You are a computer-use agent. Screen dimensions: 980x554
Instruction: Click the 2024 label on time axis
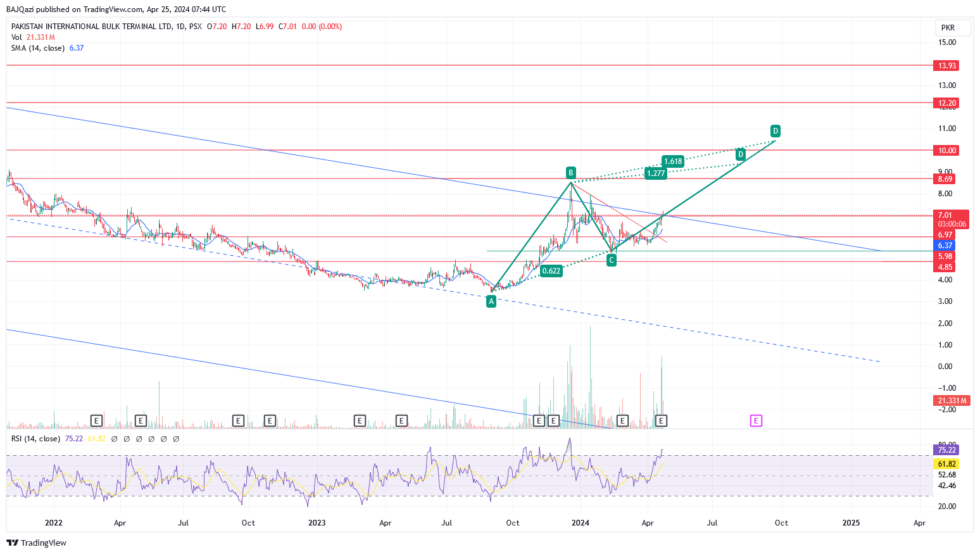click(580, 523)
